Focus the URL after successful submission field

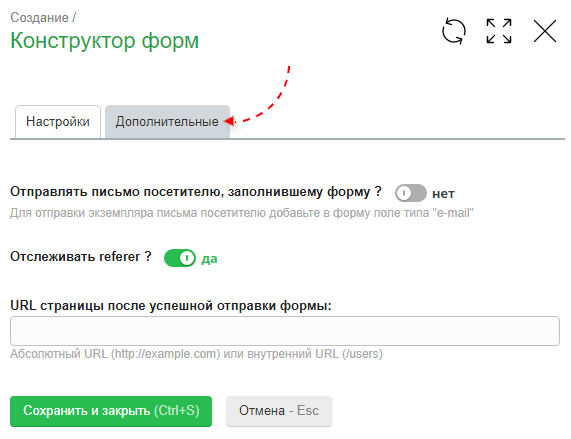click(x=285, y=331)
